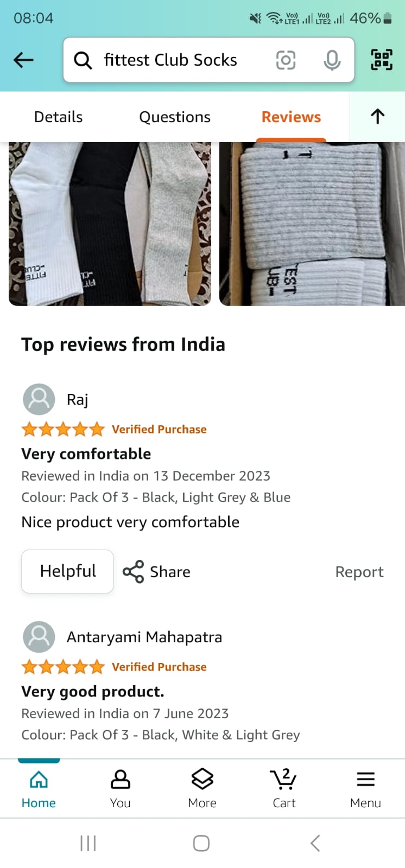The height and width of the screenshot is (868, 405).
Task: Tap the microphone voice search icon
Action: coord(332,60)
